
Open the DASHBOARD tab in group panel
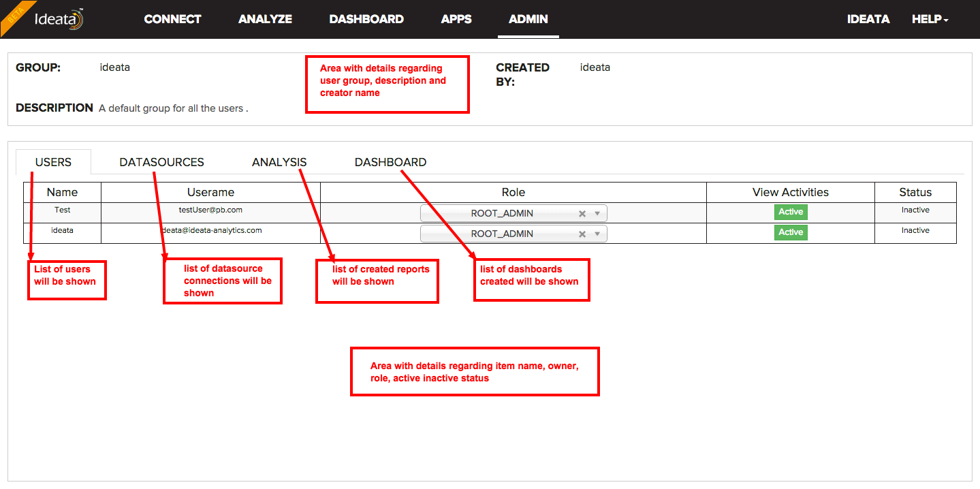(x=390, y=162)
